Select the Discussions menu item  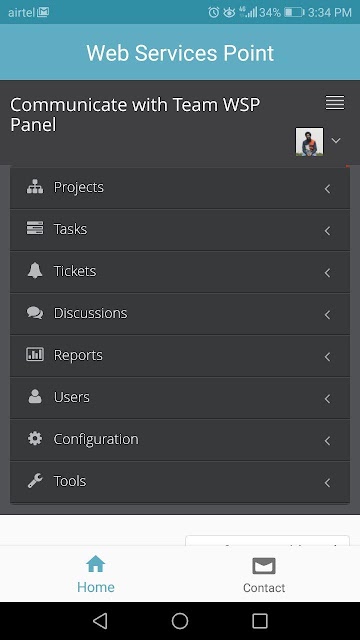pyautogui.click(x=180, y=313)
